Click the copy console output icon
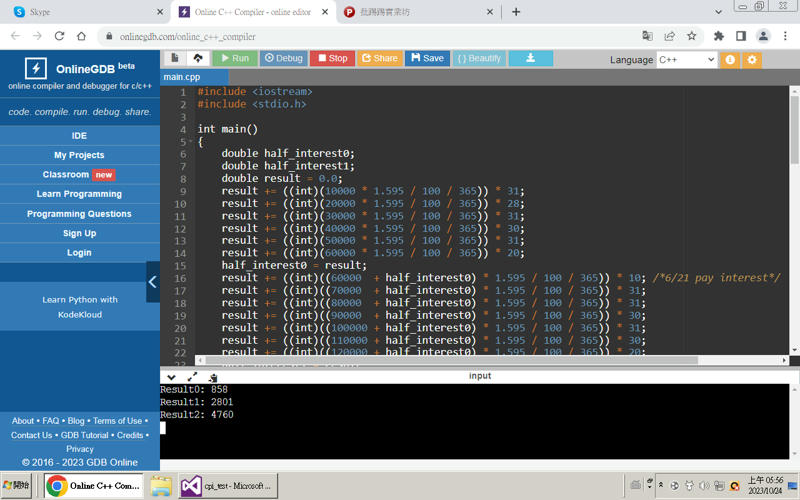 point(213,377)
